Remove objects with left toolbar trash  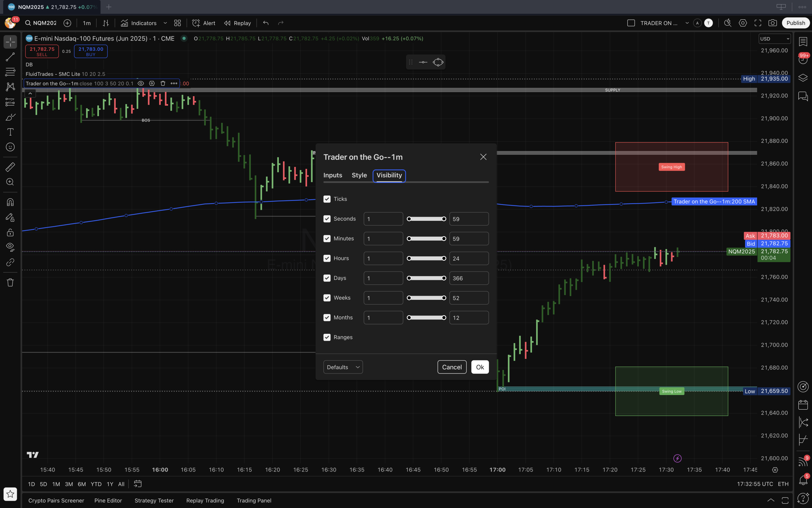tap(10, 282)
